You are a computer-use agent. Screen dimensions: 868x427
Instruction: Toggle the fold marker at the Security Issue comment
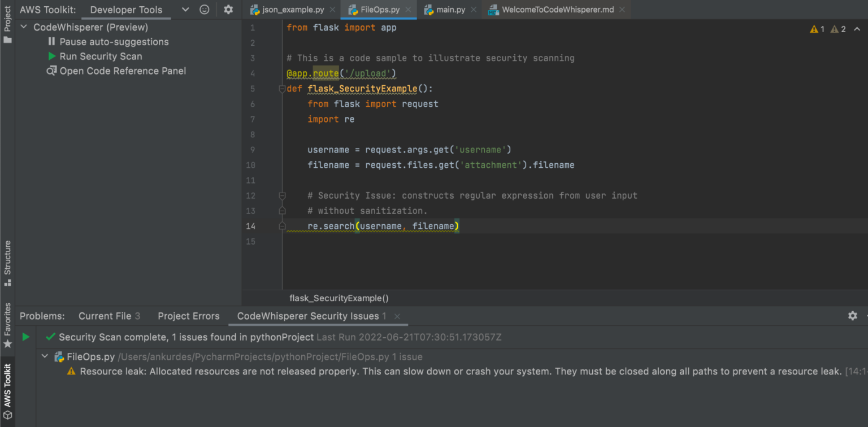(281, 195)
